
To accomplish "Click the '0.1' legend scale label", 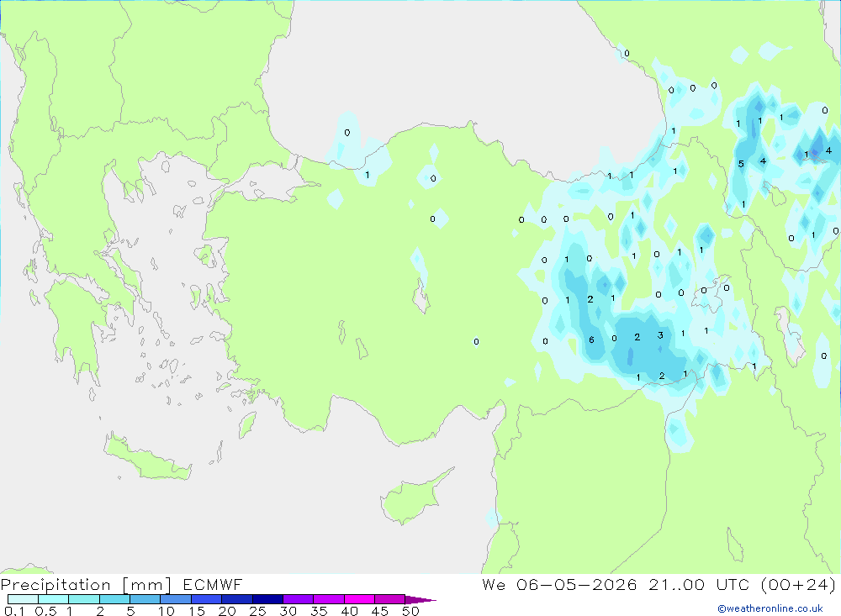I will 14,611.
